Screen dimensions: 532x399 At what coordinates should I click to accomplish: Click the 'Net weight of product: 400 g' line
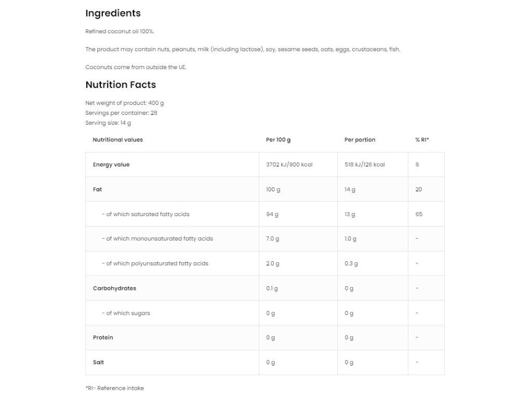tap(124, 103)
